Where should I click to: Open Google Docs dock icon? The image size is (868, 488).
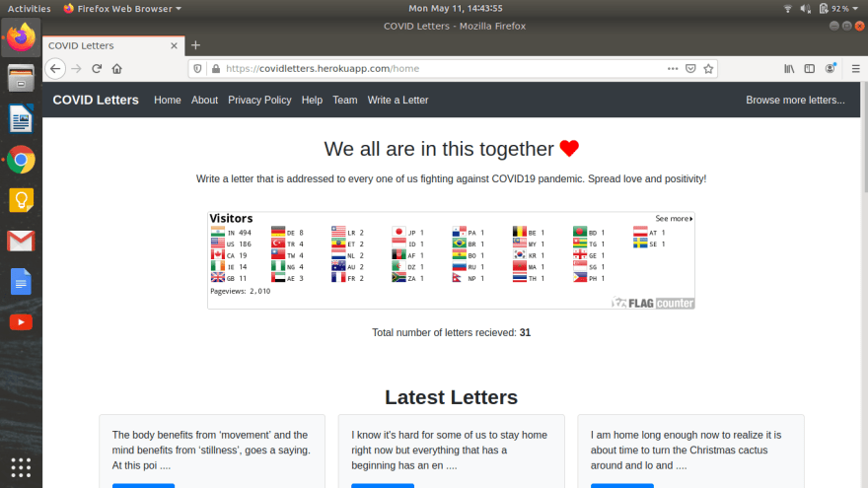pos(21,282)
